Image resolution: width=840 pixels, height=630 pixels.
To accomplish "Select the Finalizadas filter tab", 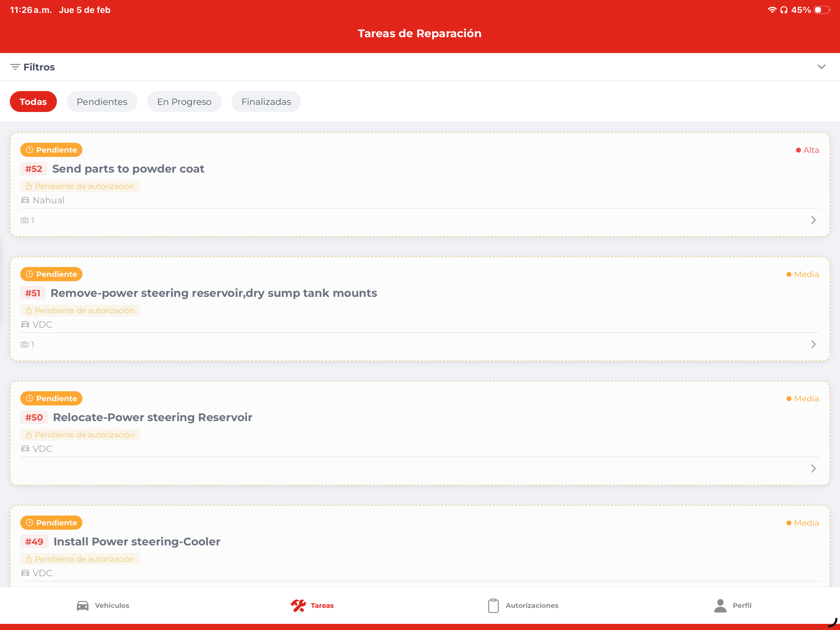I will (x=266, y=102).
